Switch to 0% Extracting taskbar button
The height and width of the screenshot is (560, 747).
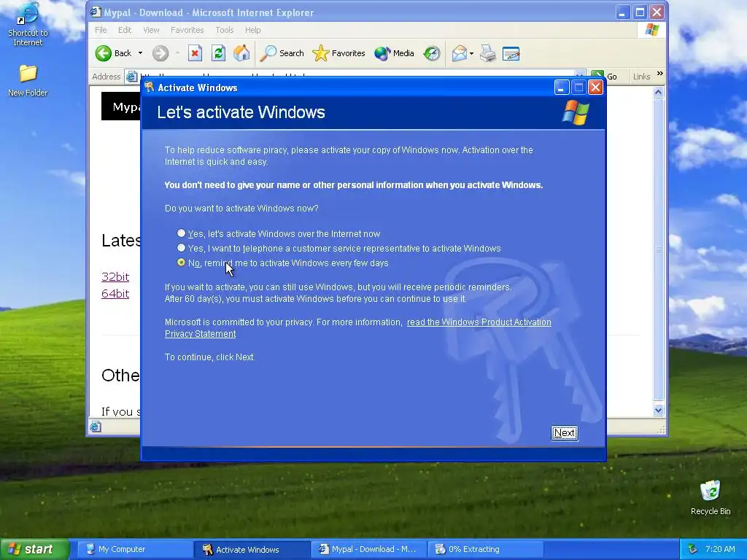coord(486,549)
